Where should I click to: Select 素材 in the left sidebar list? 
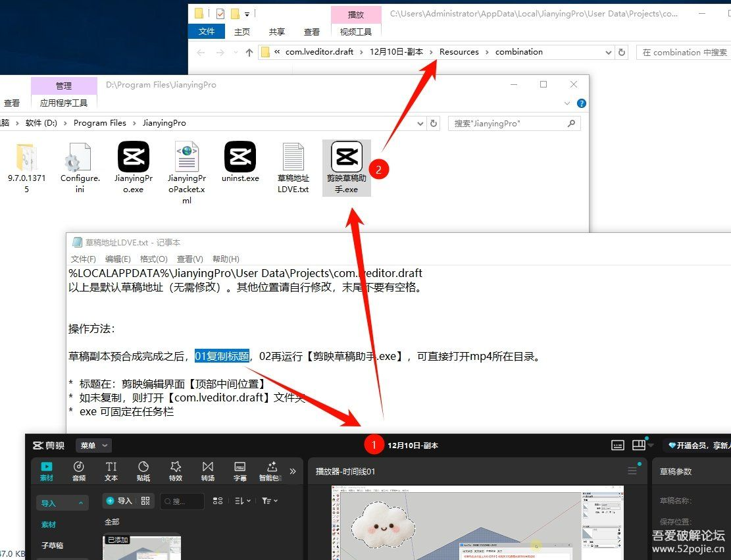click(49, 524)
